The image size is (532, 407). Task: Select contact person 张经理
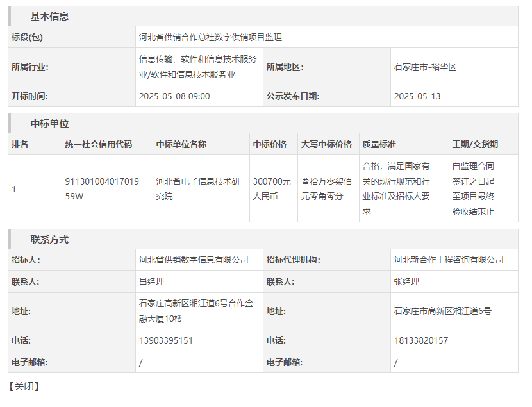pos(406,281)
